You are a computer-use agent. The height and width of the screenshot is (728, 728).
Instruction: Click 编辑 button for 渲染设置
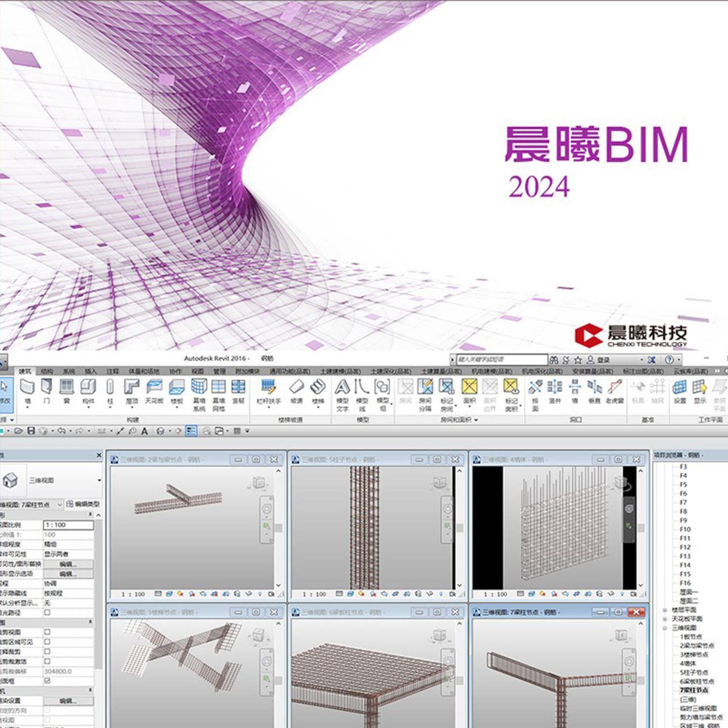tap(68, 701)
